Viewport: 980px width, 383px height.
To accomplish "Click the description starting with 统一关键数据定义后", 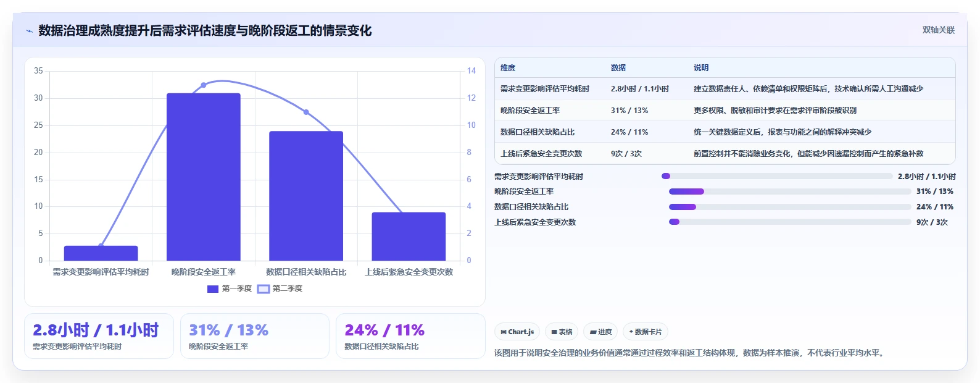I will [x=783, y=132].
